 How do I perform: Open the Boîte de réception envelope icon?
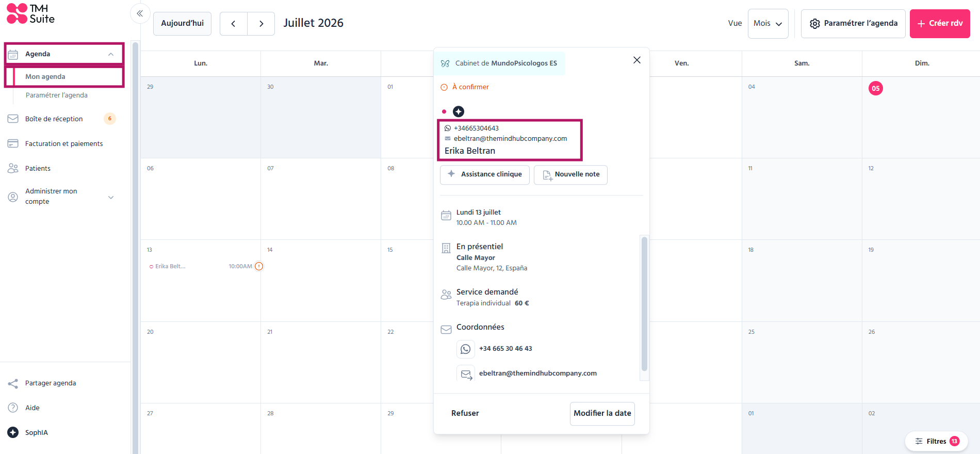click(x=13, y=119)
